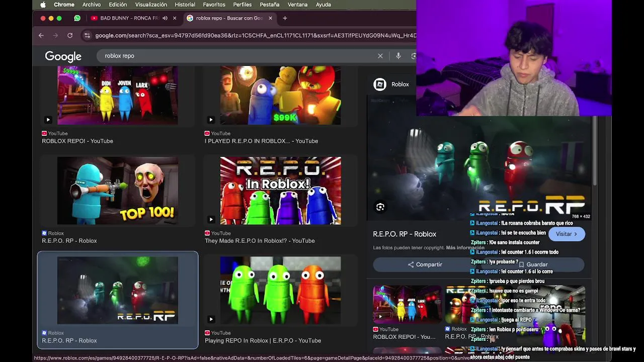Open the Favoritos menu

coord(214,5)
